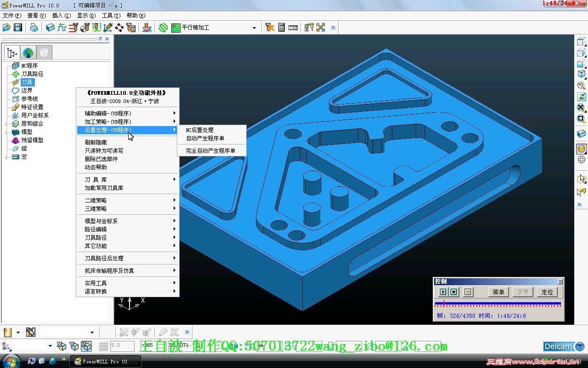Toggle lock Y axis cube icon
The height and width of the screenshot is (368, 588).
(74, 346)
